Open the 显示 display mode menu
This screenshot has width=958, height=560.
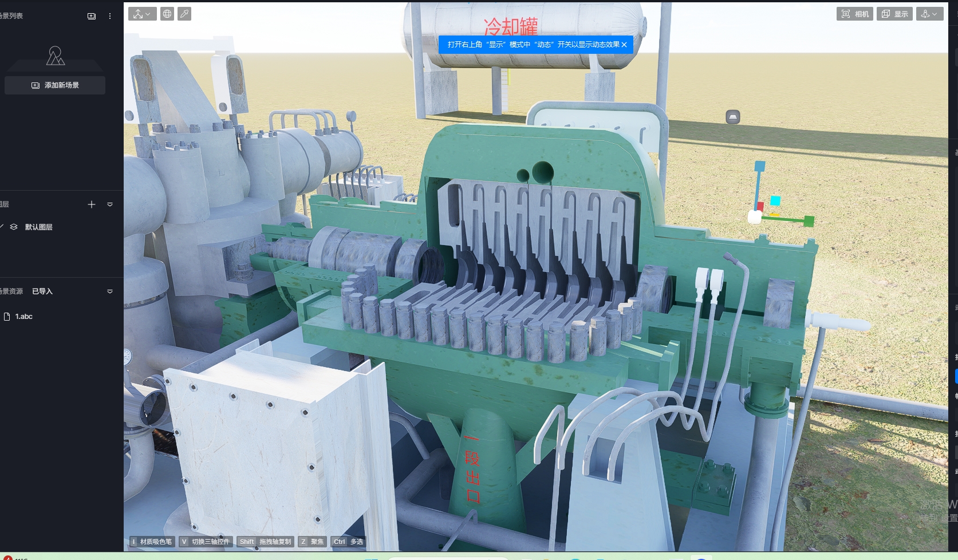pos(894,14)
